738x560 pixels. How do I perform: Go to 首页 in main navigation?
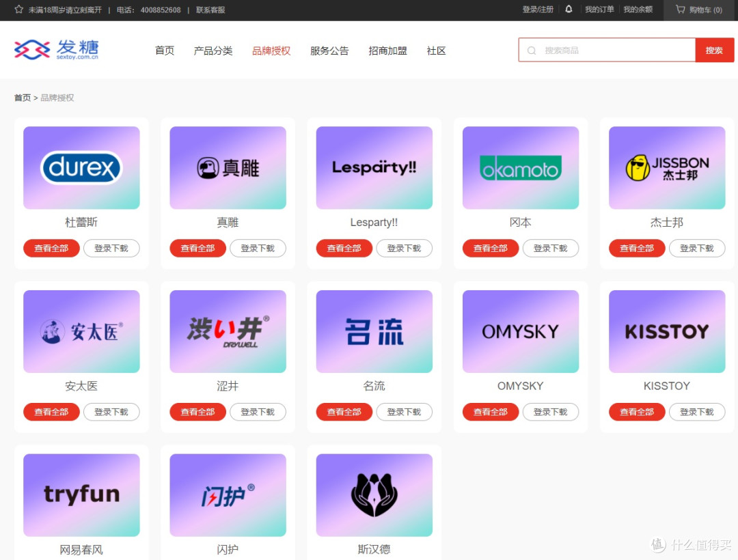[x=165, y=51]
